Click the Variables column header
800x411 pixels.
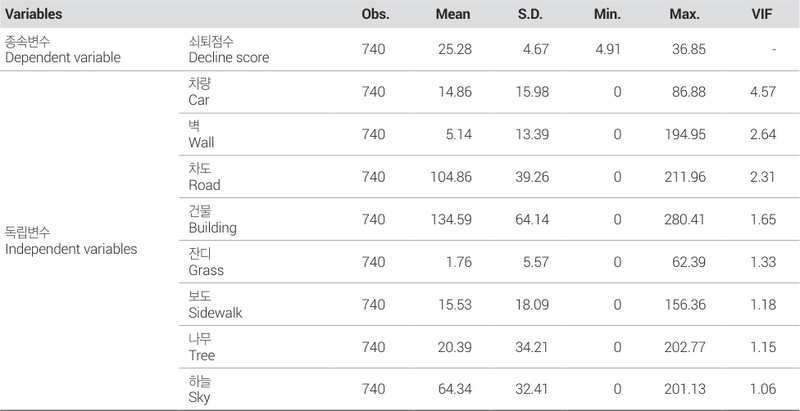[34, 16]
